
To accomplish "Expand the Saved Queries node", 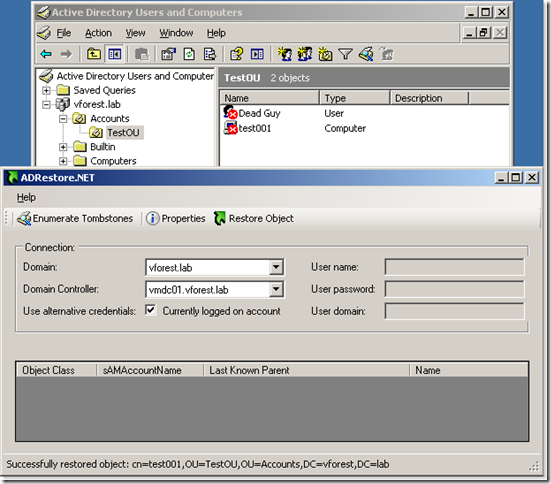I will point(46,90).
